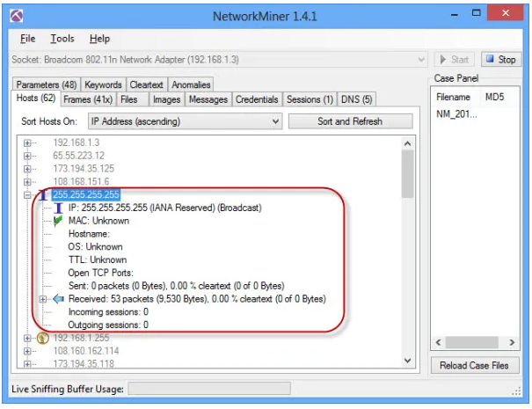Expand the 192.168.1.3 host node
Image resolution: width=532 pixels, height=409 pixels.
pos(28,142)
